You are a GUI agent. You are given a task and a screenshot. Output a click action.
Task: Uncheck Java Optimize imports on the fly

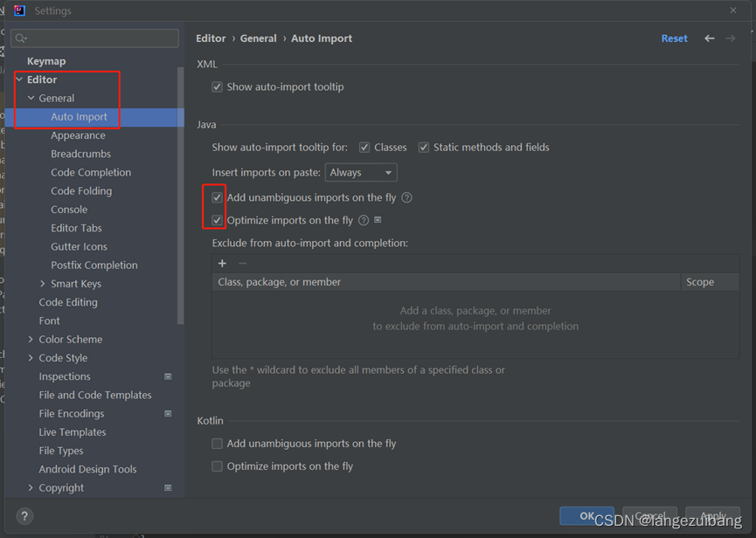217,221
